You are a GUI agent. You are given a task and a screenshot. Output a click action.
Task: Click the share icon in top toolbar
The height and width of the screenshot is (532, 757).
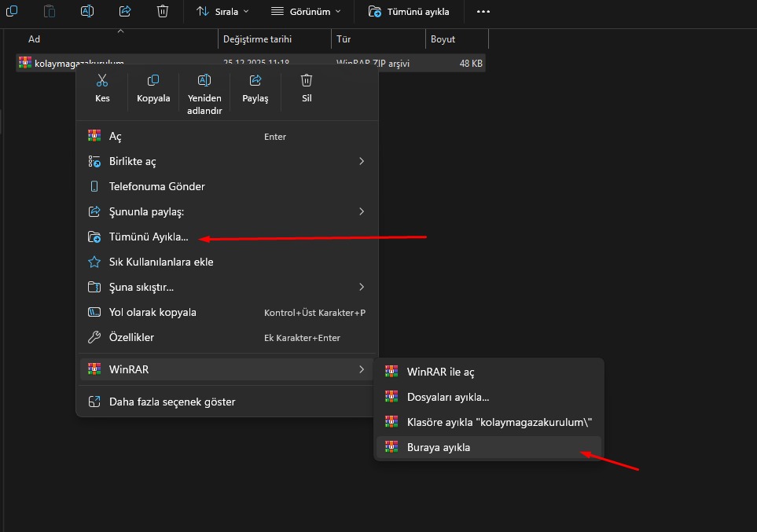pos(125,11)
